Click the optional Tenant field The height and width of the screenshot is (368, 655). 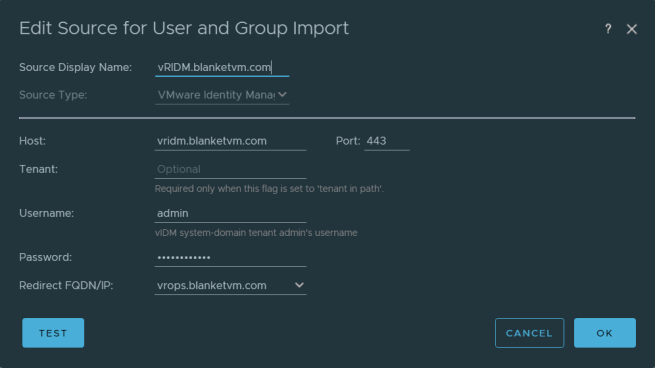pos(230,169)
